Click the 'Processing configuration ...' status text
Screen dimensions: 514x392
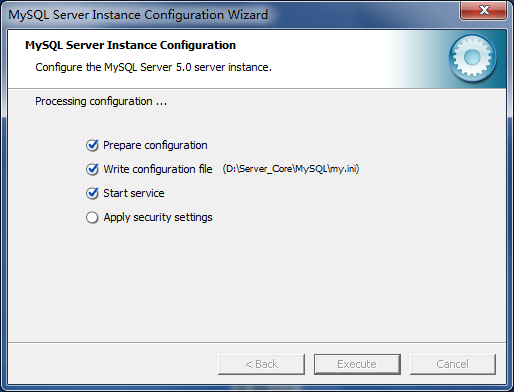point(101,101)
